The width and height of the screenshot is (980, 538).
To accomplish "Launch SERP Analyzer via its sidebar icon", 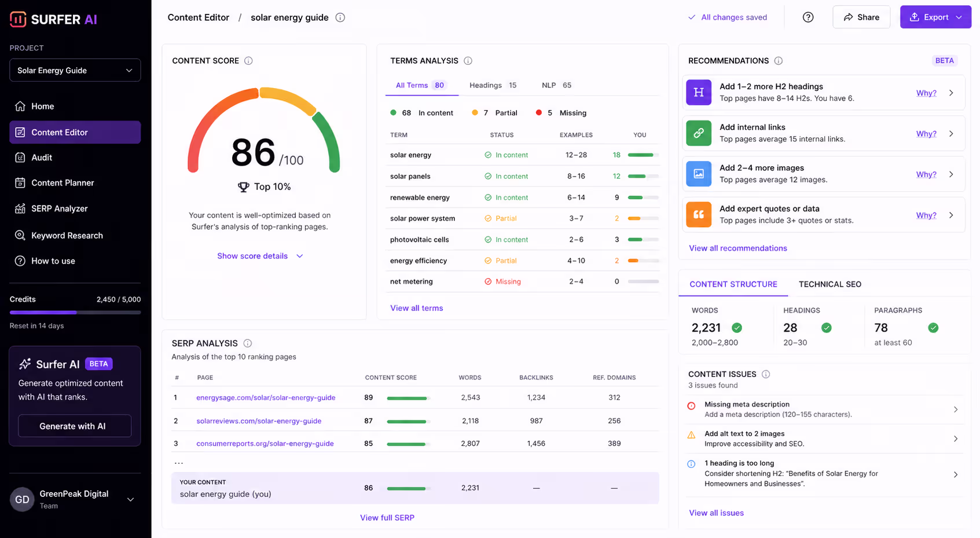I will (x=20, y=208).
